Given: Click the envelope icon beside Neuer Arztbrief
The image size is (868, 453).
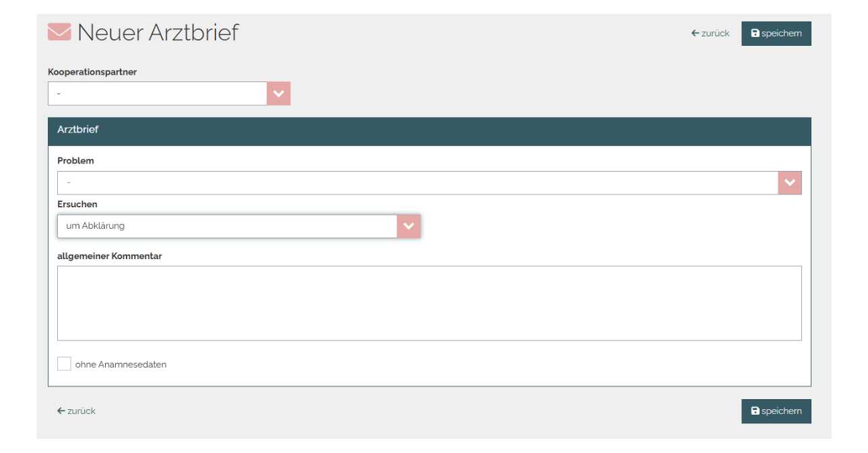Looking at the screenshot, I should (x=59, y=32).
